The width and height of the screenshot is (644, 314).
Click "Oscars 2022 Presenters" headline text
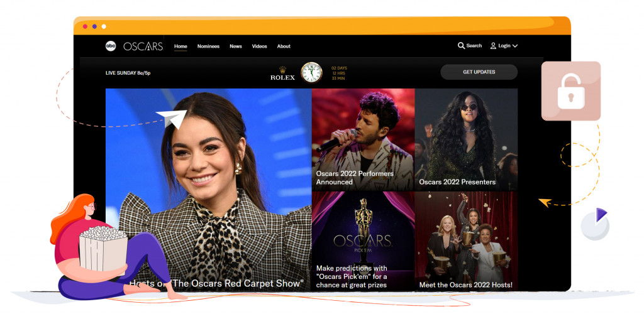457,182
